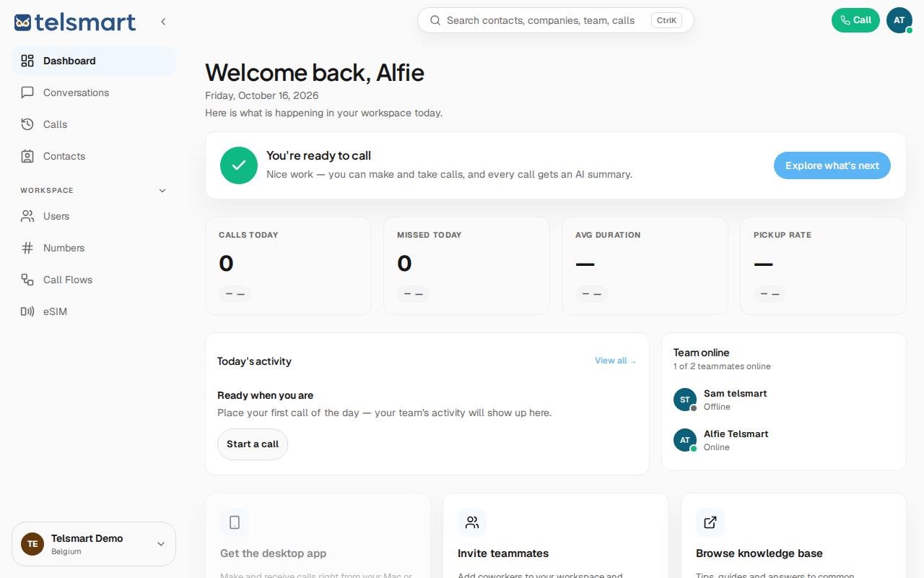Click the Users icon in workspace section
Viewport: 924px width, 578px height.
[x=27, y=216]
